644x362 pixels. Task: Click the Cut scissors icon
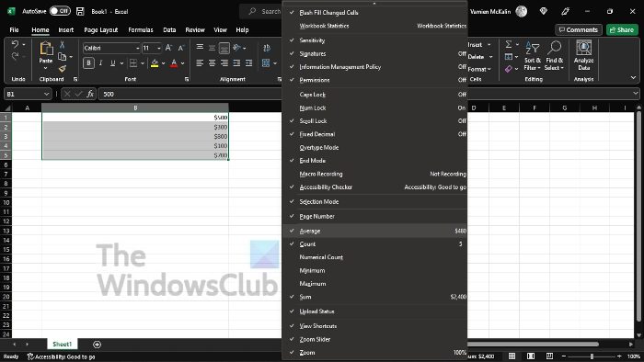click(x=62, y=44)
